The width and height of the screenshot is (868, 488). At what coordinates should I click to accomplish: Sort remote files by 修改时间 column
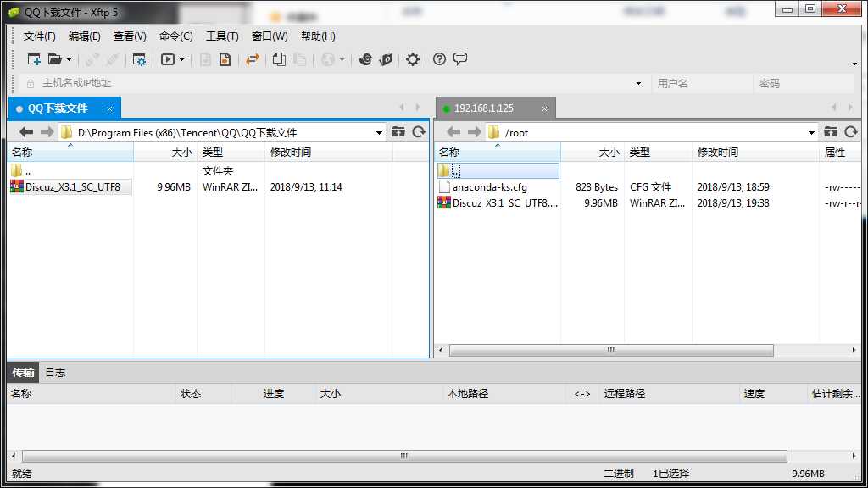pos(755,152)
